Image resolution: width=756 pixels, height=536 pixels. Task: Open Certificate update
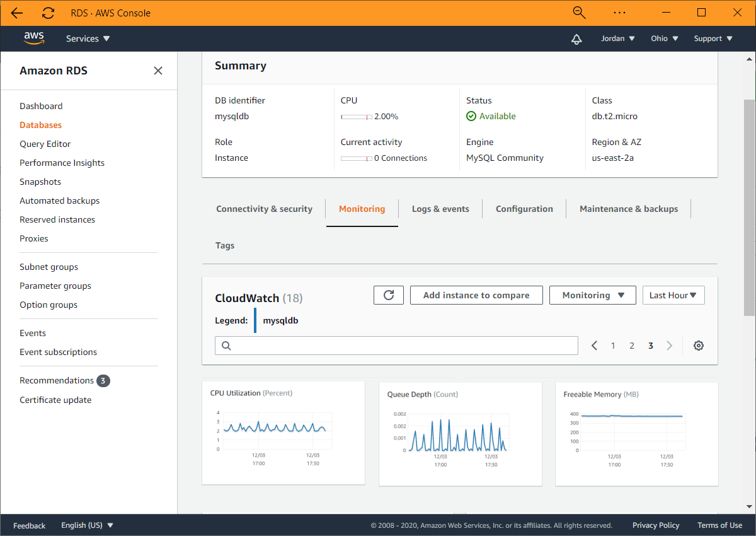[x=55, y=400]
